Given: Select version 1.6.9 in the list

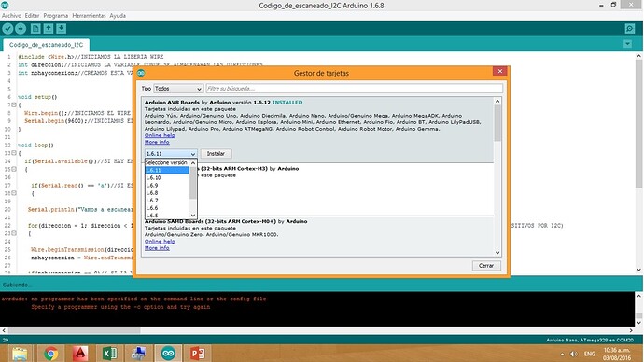Looking at the screenshot, I should click(167, 185).
